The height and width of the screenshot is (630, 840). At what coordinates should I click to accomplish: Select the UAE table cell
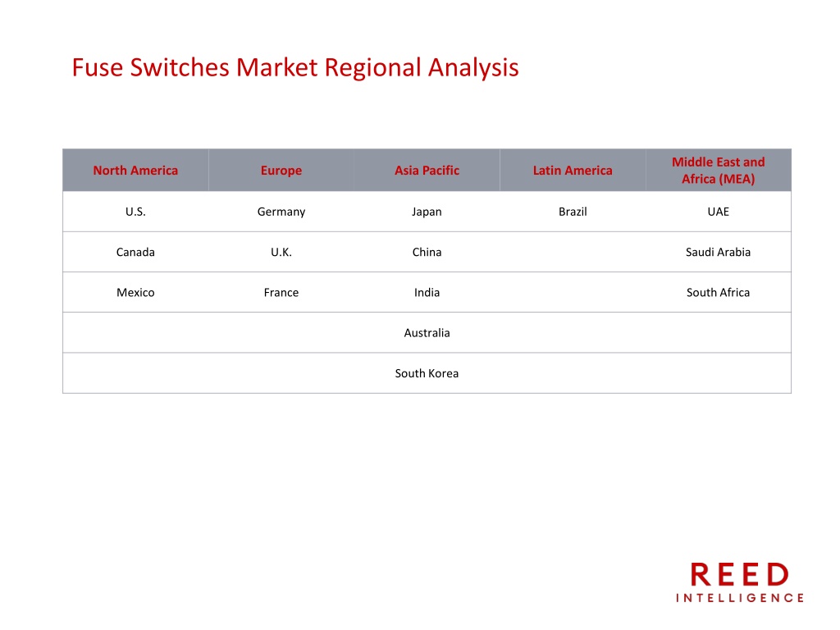click(x=719, y=212)
